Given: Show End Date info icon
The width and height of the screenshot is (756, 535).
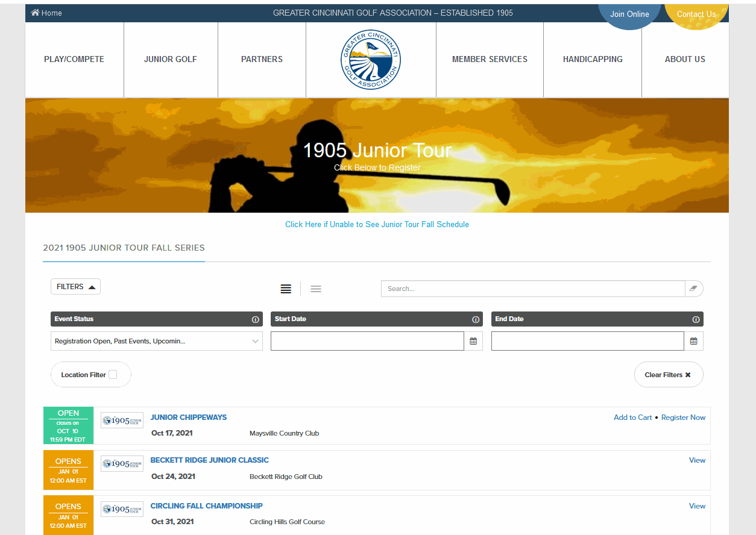Looking at the screenshot, I should [696, 319].
